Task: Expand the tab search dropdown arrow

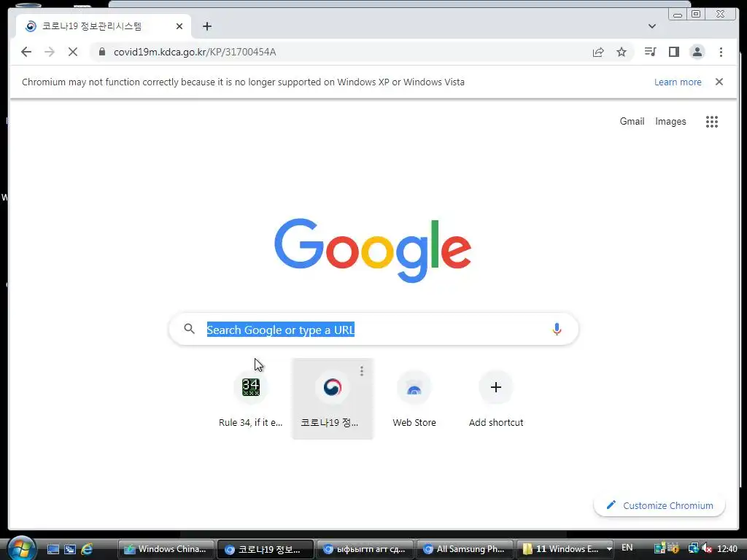Action: click(651, 26)
